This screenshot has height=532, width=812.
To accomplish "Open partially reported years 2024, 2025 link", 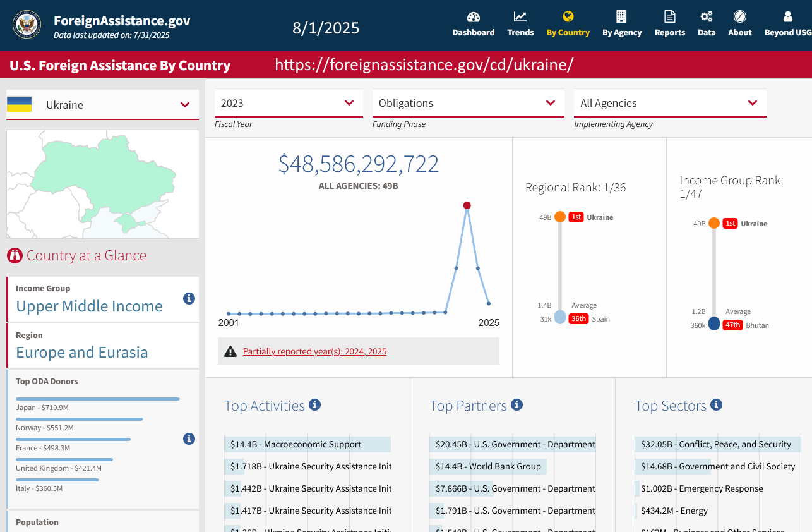I will click(314, 351).
